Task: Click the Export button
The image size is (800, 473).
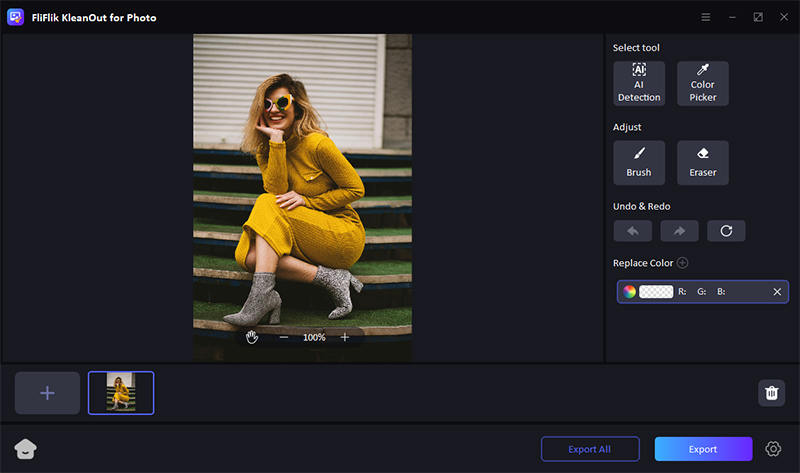Action: (x=703, y=449)
